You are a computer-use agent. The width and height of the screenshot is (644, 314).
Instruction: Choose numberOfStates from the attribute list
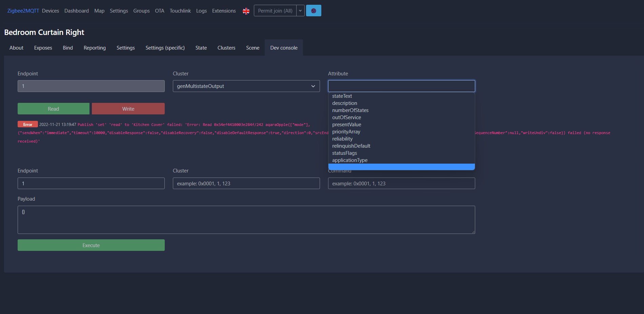pos(350,110)
